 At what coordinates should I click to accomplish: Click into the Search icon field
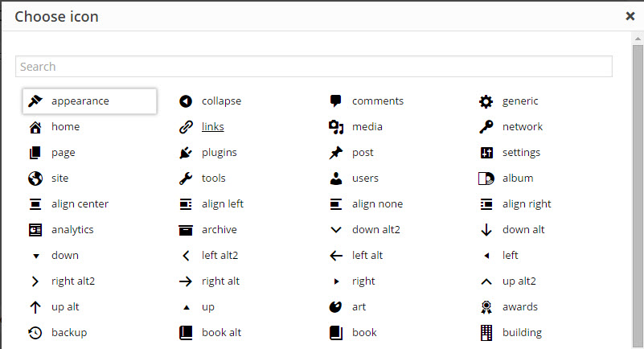point(314,67)
